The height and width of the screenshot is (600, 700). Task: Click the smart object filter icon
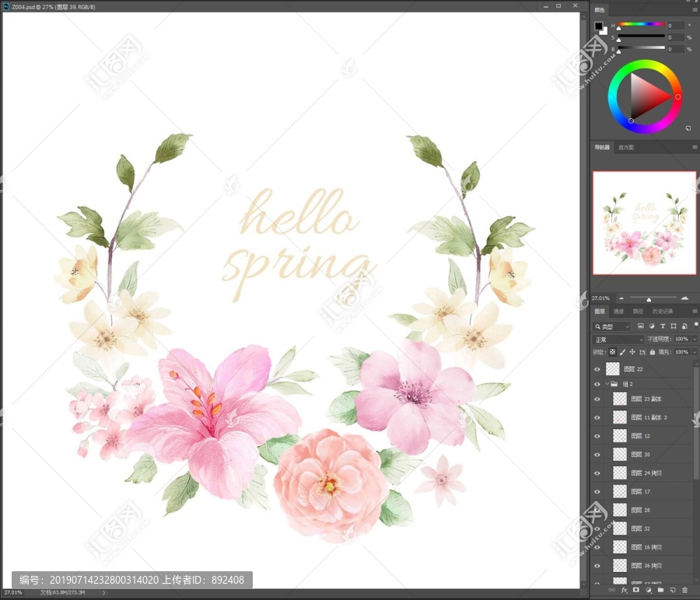[x=684, y=326]
